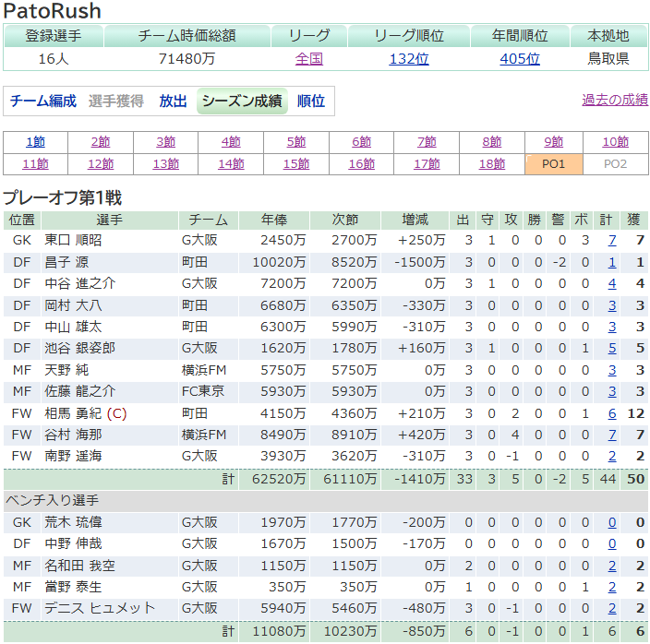Click starters total salary 62520万
Viewport: 650px width, 644px height.
279,479
